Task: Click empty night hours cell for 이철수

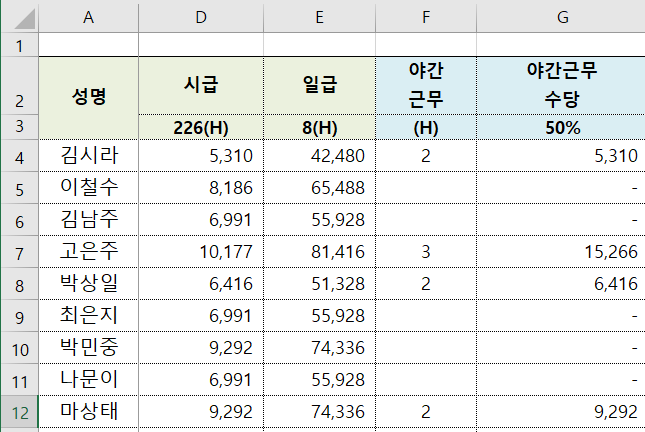Action: [426, 188]
